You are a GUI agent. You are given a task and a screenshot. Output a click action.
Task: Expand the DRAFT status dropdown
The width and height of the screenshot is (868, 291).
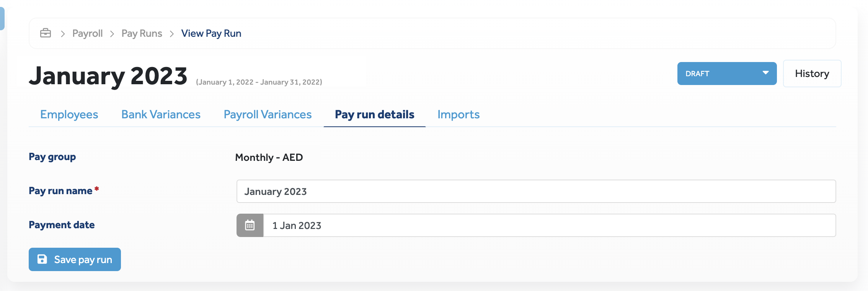tap(727, 74)
